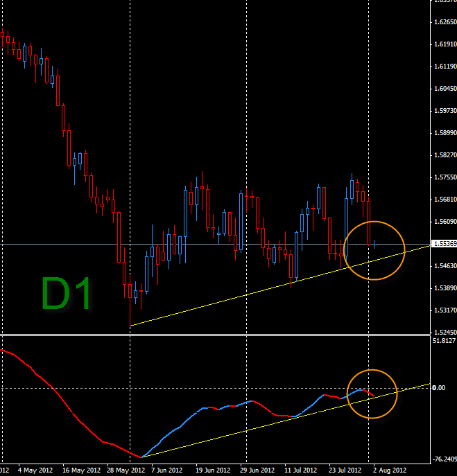457x476 pixels.
Task: Click the 1.61190 price axis label
Action: coord(445,67)
